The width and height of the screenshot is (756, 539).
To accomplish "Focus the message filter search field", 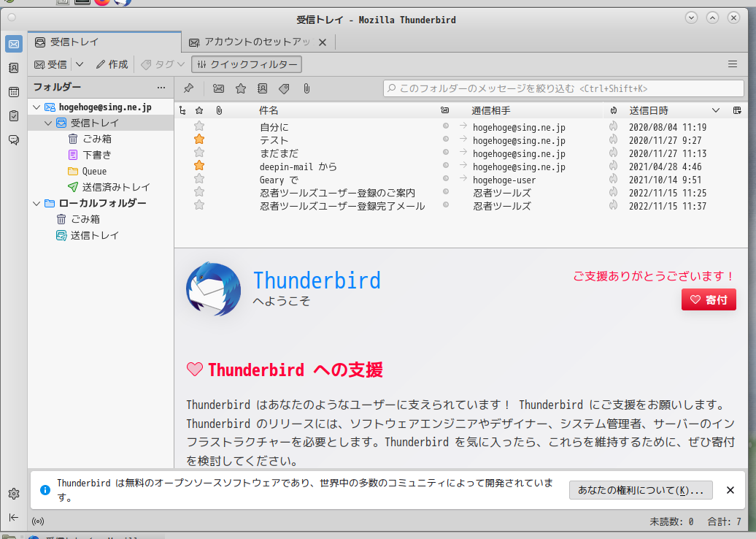I will [x=563, y=88].
